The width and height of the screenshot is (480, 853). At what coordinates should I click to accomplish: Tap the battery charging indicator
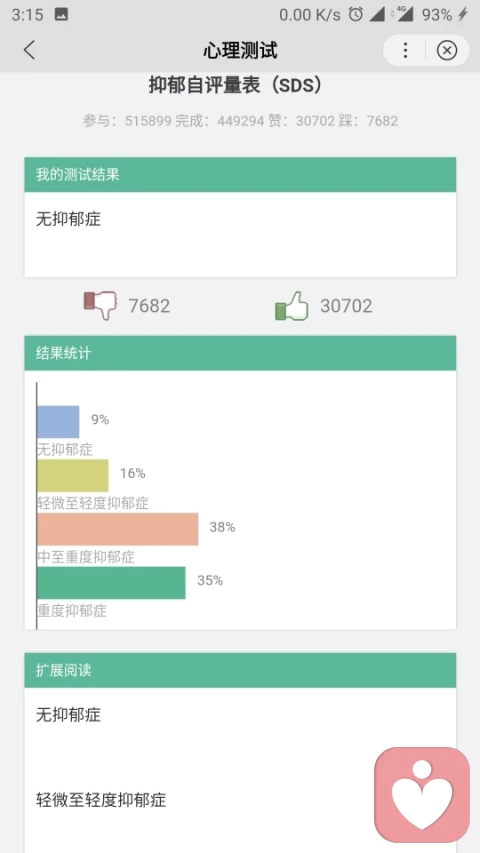point(463,15)
